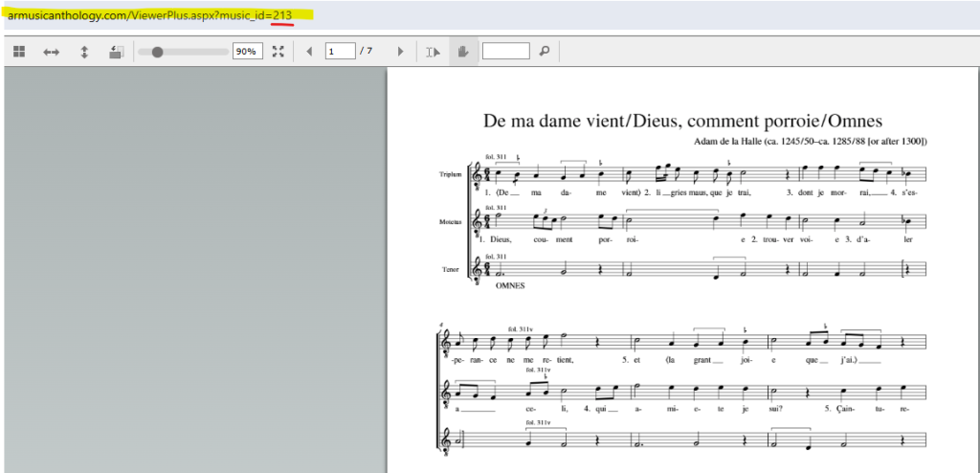The height and width of the screenshot is (473, 980).
Task: Click the armusicanthology.com URL in address bar
Action: click(150, 15)
